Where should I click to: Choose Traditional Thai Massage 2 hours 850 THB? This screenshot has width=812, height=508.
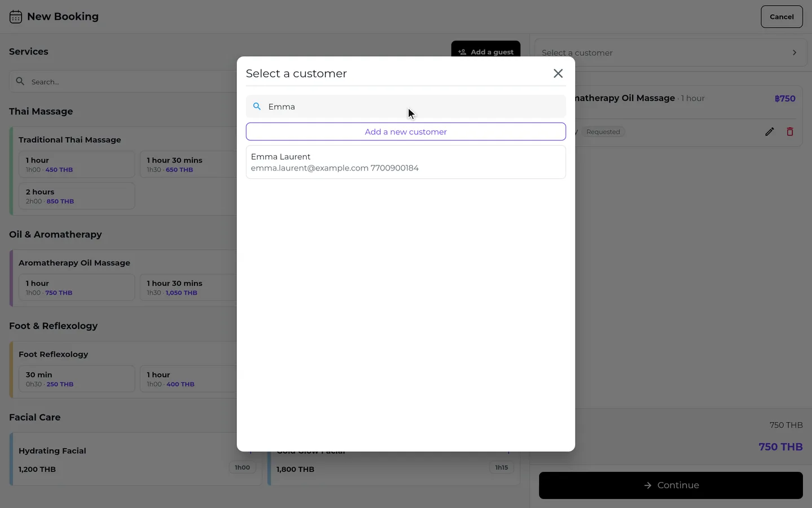(77, 196)
